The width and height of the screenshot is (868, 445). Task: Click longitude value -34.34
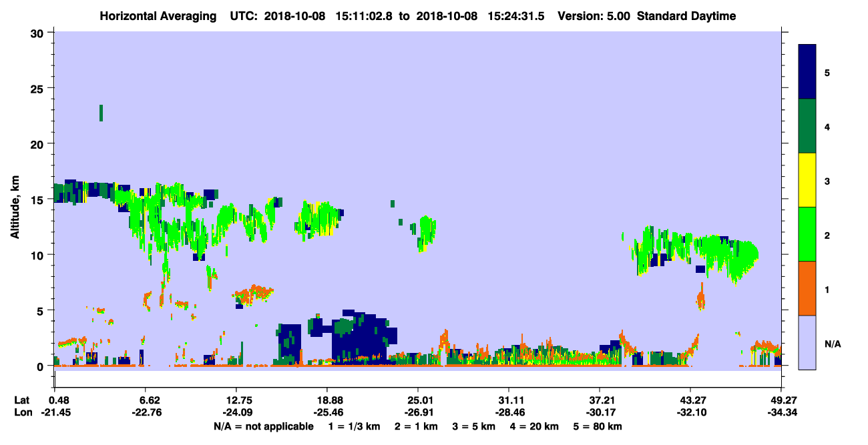click(x=782, y=412)
